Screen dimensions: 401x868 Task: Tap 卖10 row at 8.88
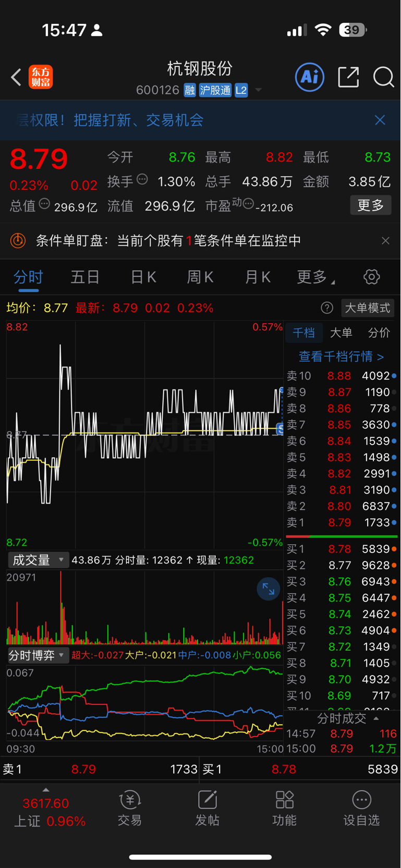[341, 376]
